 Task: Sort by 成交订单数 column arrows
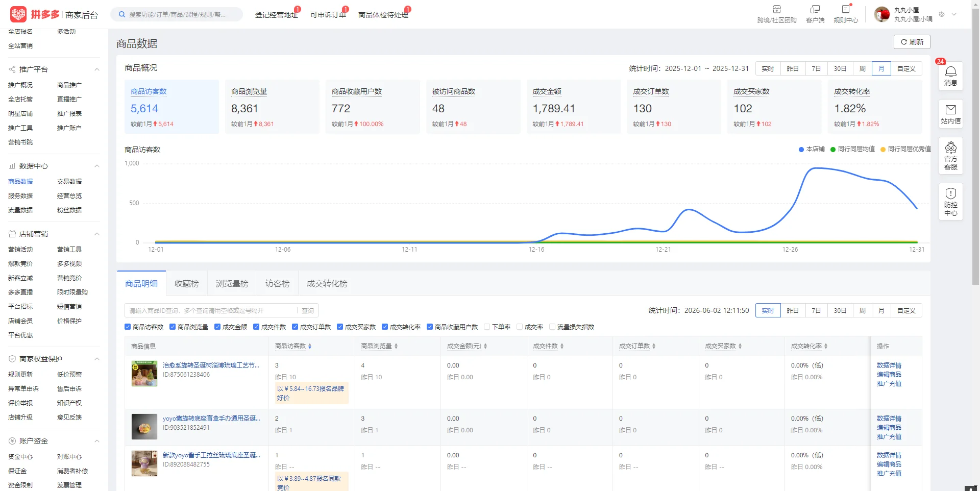(654, 346)
